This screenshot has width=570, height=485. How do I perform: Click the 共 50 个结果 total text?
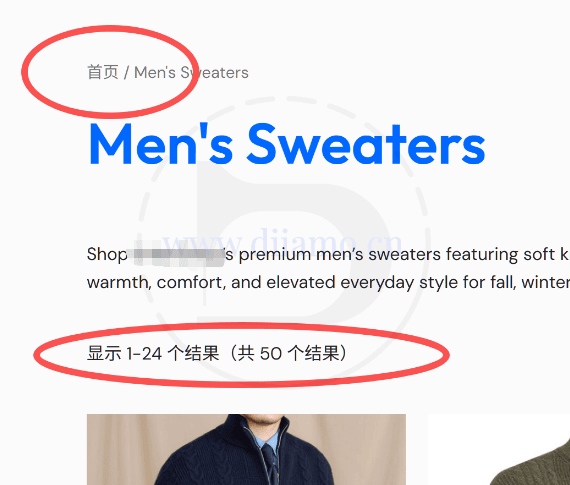288,353
